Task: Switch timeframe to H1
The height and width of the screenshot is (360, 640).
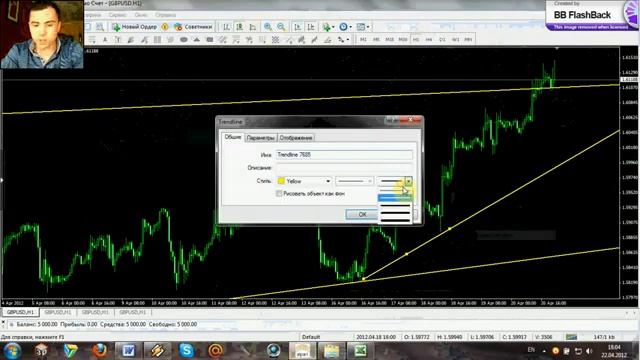Action: (x=416, y=40)
